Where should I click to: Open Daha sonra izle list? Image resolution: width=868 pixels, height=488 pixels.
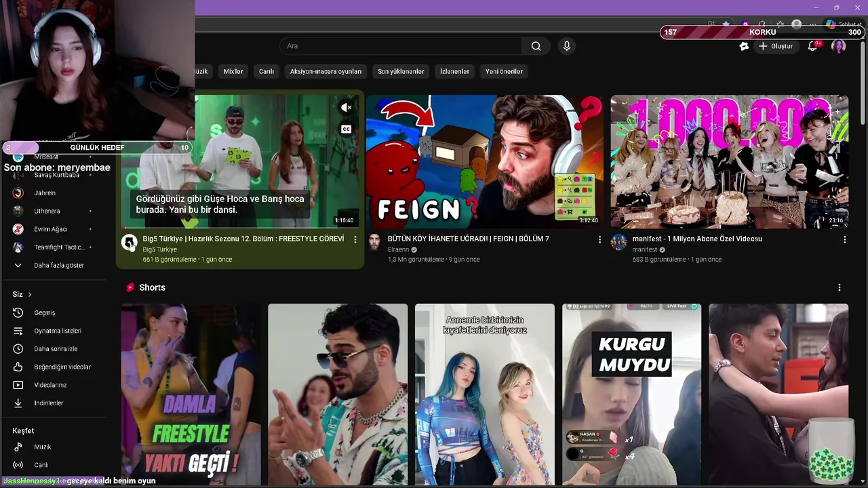[x=54, y=349]
